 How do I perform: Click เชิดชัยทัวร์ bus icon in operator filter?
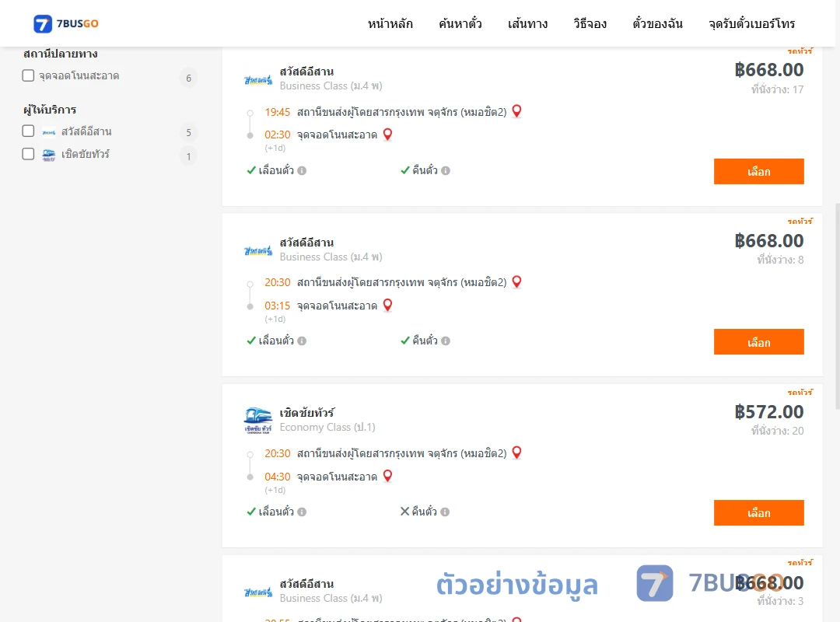tap(49, 155)
